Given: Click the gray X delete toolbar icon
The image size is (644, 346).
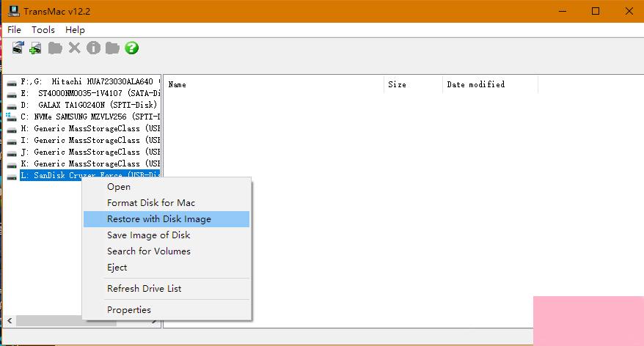Looking at the screenshot, I should (74, 48).
